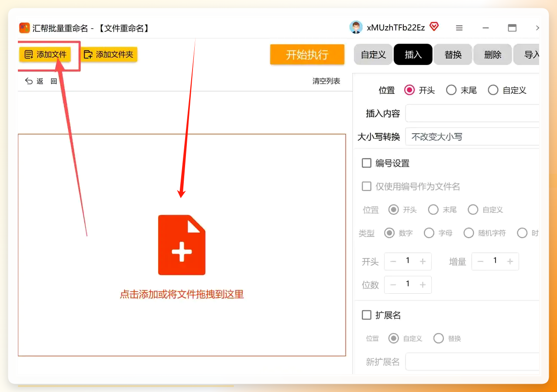Increase the 位数 digit count

[423, 285]
